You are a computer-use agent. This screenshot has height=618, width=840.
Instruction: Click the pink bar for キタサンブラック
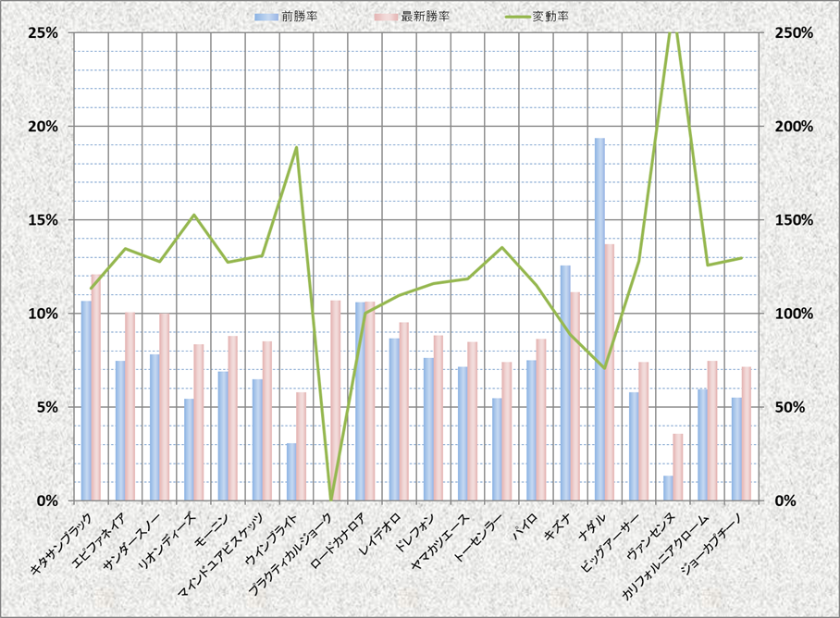(x=96, y=389)
